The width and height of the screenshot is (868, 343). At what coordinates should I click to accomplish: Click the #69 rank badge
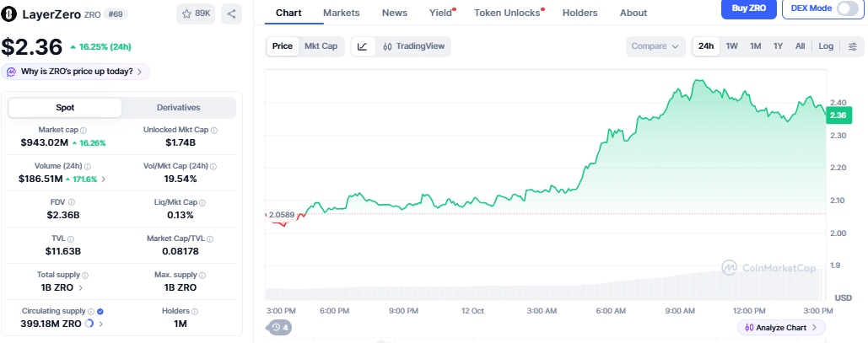tap(116, 14)
